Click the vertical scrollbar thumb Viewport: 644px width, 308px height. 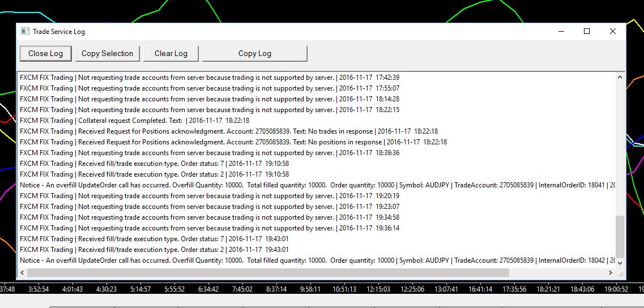tap(620, 237)
